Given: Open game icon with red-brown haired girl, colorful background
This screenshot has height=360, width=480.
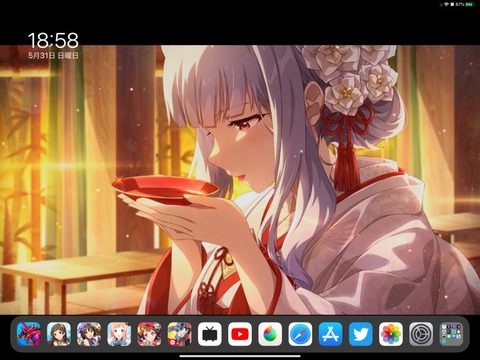Looking at the screenshot, I should point(149,334).
